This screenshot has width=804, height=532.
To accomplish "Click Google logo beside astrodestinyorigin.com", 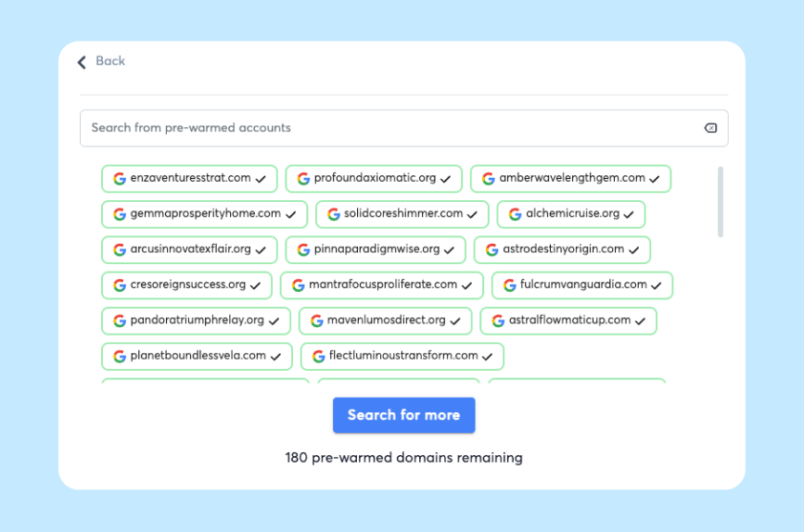I will click(491, 249).
